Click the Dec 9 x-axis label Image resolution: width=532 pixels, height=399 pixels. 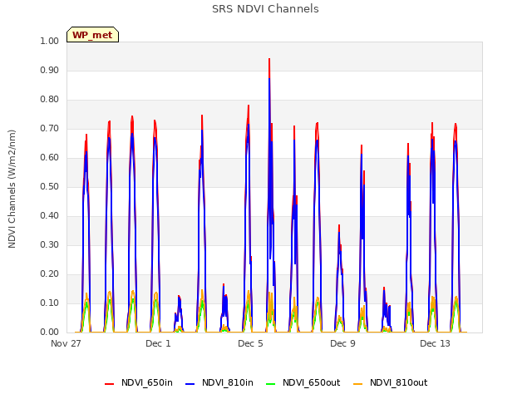(342, 343)
